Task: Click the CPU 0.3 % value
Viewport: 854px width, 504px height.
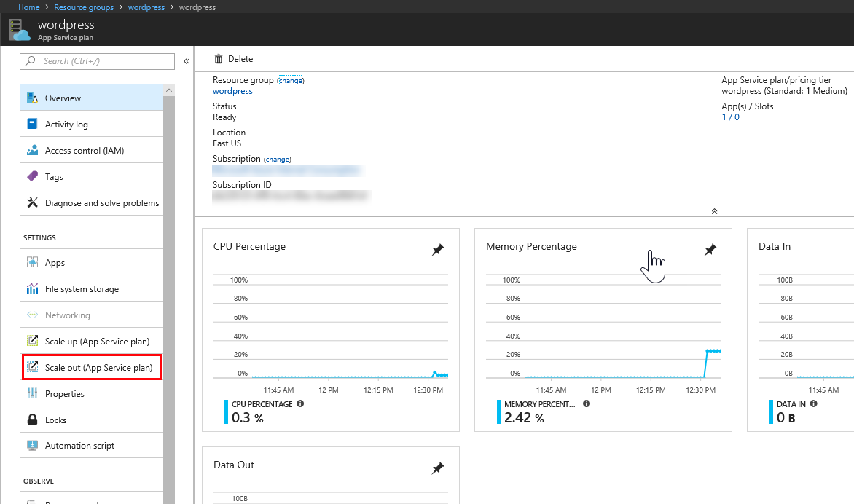Action: (247, 418)
